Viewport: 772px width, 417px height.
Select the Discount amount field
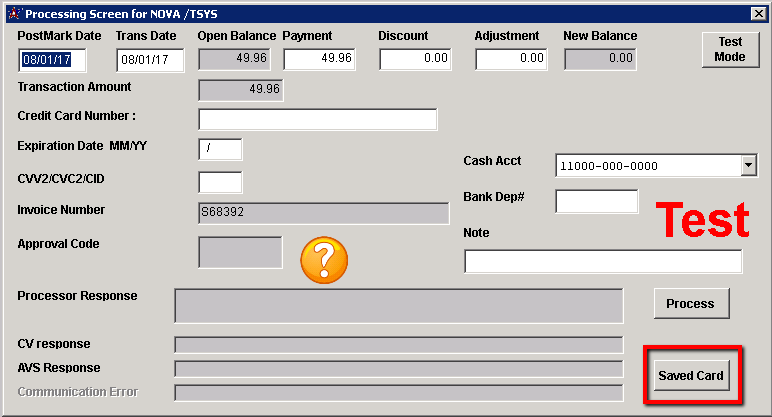click(415, 59)
